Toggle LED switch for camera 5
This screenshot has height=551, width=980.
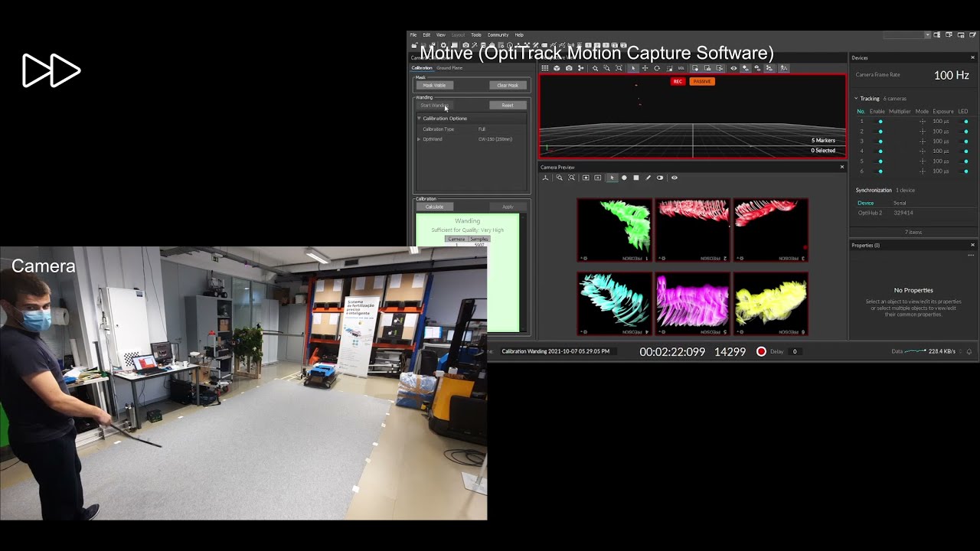click(x=965, y=161)
